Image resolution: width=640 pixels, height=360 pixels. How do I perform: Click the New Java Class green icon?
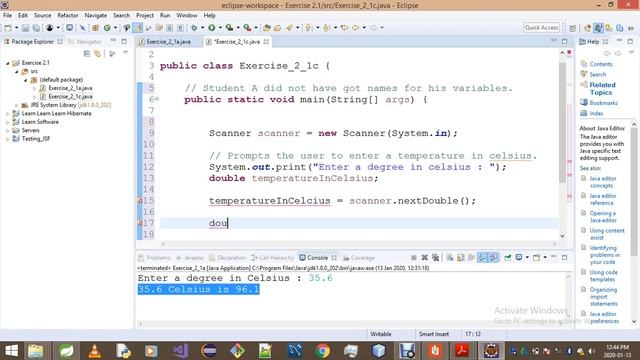coord(107,28)
